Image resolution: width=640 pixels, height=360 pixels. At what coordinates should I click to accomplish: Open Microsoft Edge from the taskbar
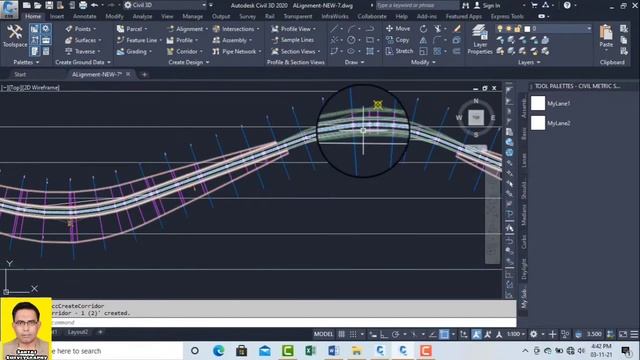[x=218, y=351]
